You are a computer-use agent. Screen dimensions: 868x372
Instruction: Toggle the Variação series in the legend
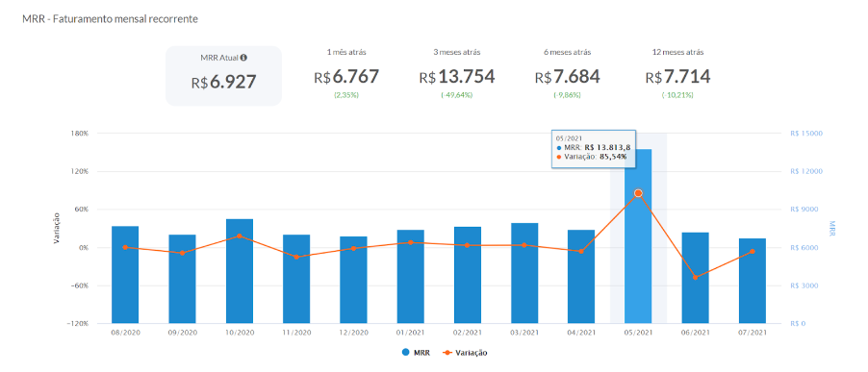tap(465, 352)
